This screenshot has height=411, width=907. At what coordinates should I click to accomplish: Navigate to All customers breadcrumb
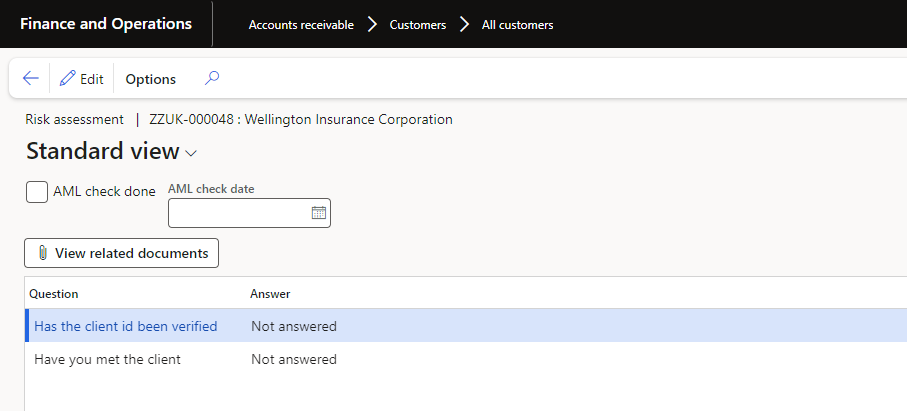coord(518,25)
